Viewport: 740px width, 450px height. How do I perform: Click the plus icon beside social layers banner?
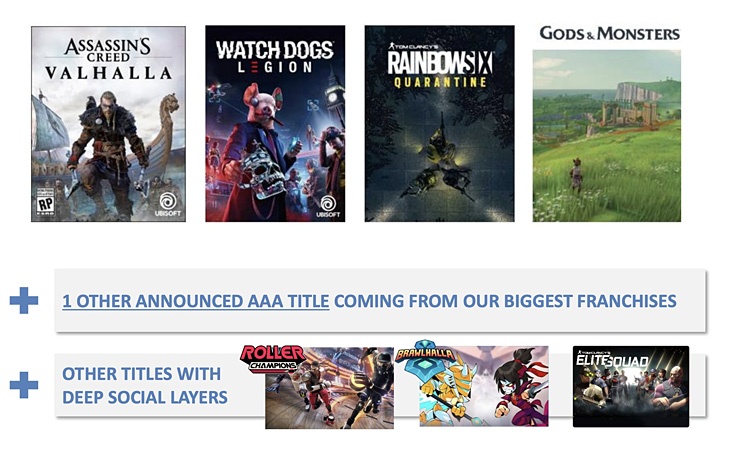coord(24,385)
